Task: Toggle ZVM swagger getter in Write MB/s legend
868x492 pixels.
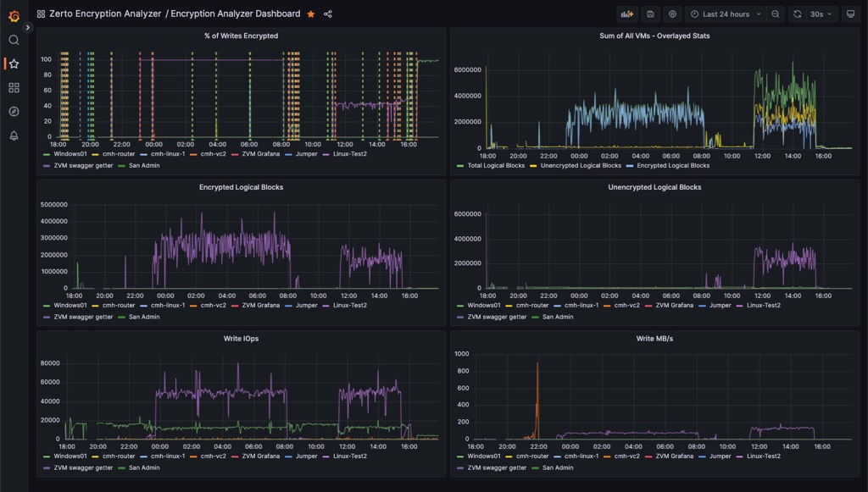Action: tap(497, 468)
